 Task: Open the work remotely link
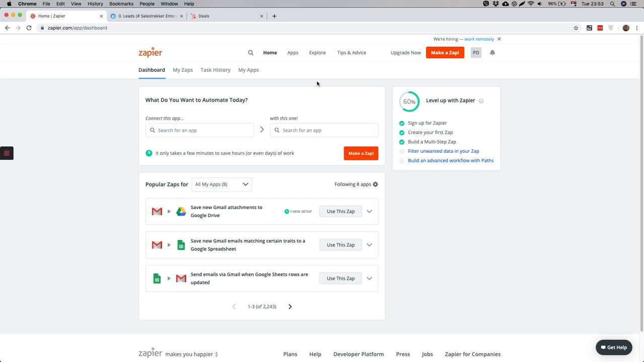[479, 39]
